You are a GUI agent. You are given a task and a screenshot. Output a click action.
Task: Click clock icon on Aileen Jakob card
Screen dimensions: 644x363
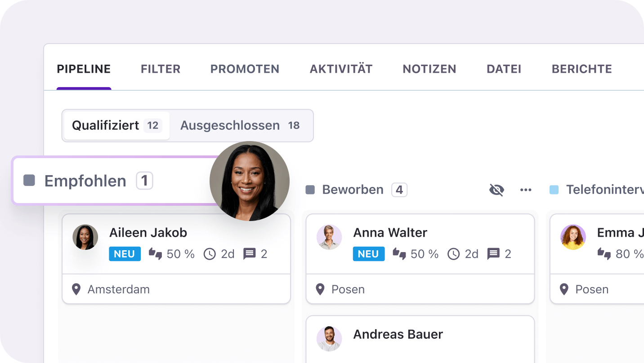[x=210, y=254]
